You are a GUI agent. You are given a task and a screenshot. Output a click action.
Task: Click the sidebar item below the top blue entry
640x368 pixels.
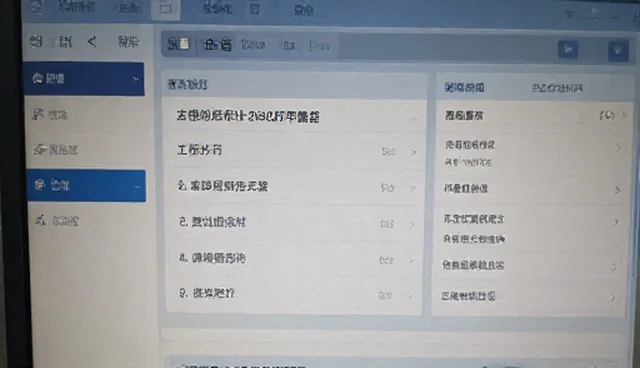point(85,115)
